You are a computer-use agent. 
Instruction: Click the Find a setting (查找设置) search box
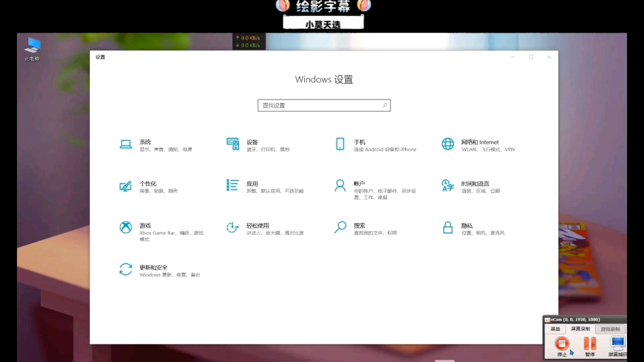[324, 105]
